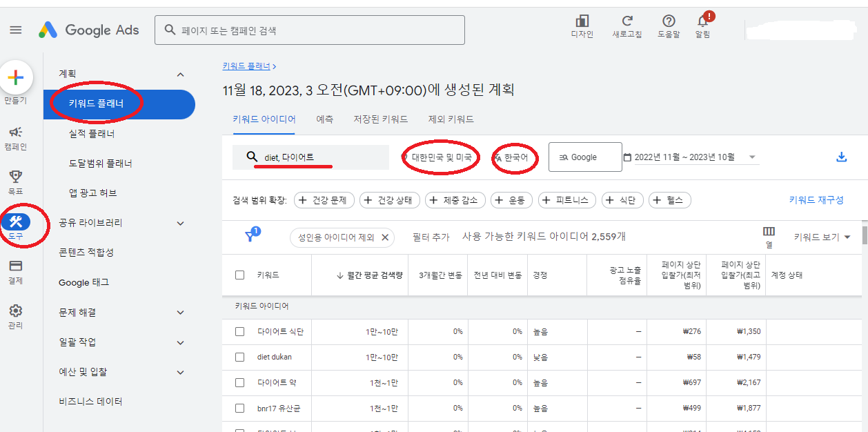
Task: Click the 만들기 plus create button
Action: (x=16, y=77)
